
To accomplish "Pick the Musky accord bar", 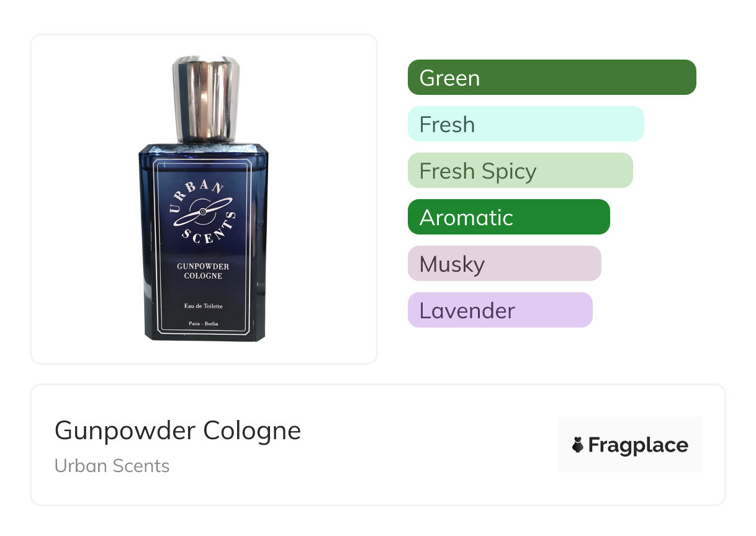I will tap(505, 264).
